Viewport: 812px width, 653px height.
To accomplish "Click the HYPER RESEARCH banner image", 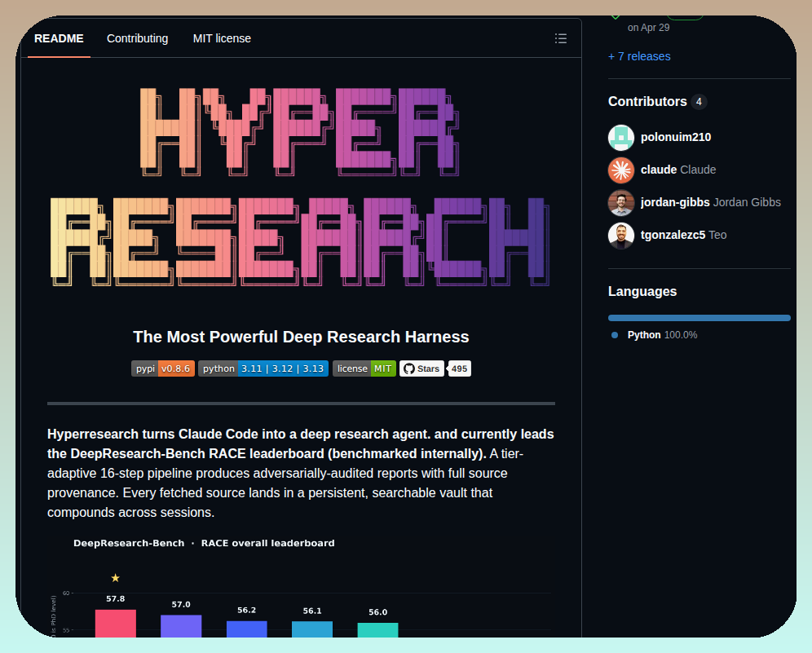I will click(x=300, y=188).
